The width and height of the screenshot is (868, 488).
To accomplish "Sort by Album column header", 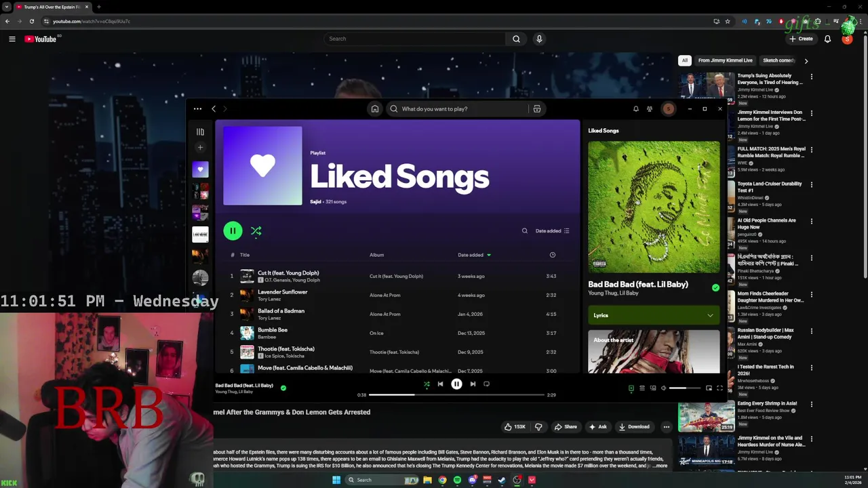I will coord(376,255).
